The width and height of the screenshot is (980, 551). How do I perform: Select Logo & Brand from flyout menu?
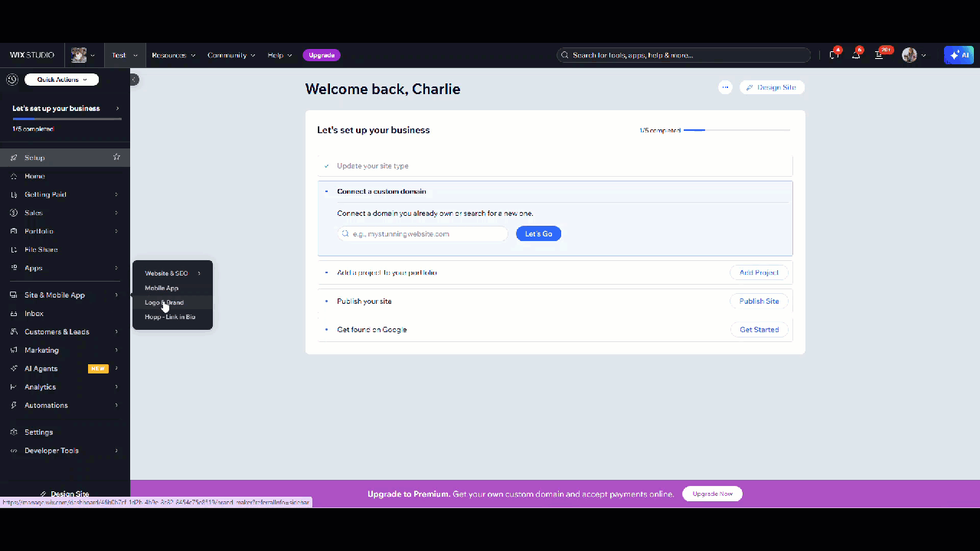point(165,302)
